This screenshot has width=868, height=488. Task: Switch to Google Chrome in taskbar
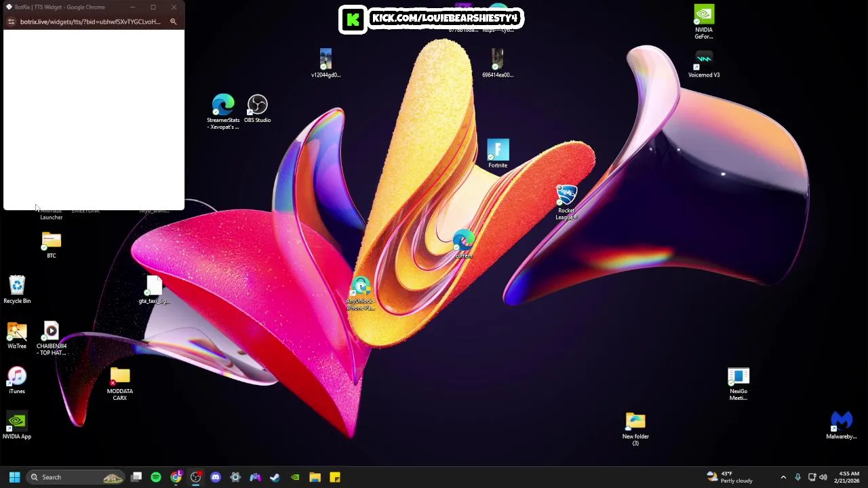pos(176,477)
